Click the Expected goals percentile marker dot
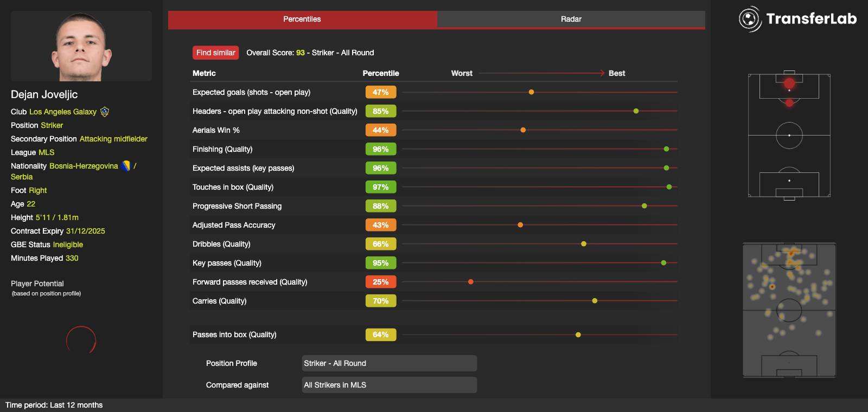 [x=531, y=92]
